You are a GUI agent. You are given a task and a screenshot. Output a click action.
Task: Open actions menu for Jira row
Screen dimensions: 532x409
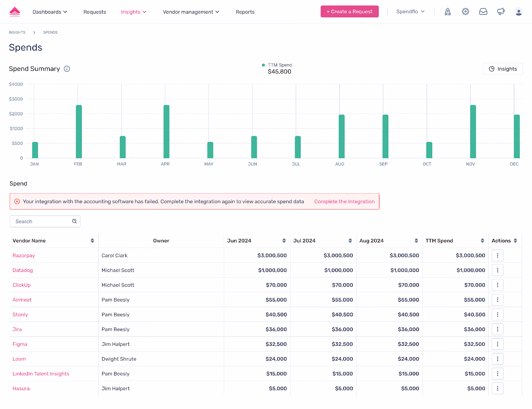[497, 330]
